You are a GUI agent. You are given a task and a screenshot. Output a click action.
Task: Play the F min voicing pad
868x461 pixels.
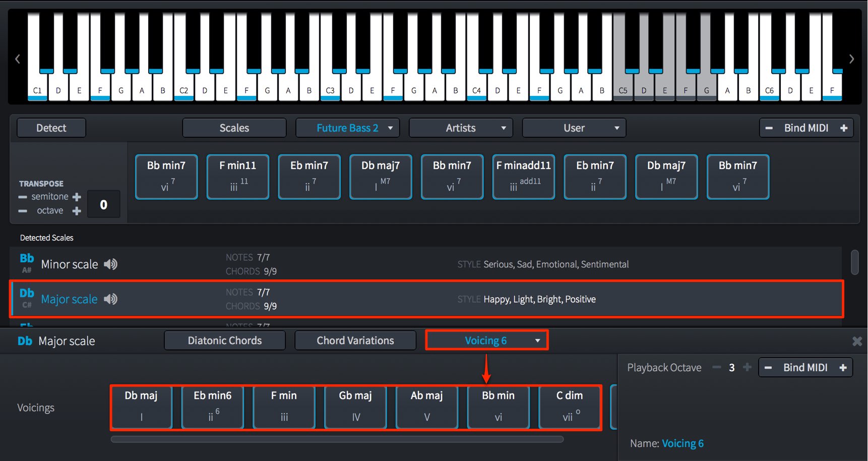[x=284, y=407]
